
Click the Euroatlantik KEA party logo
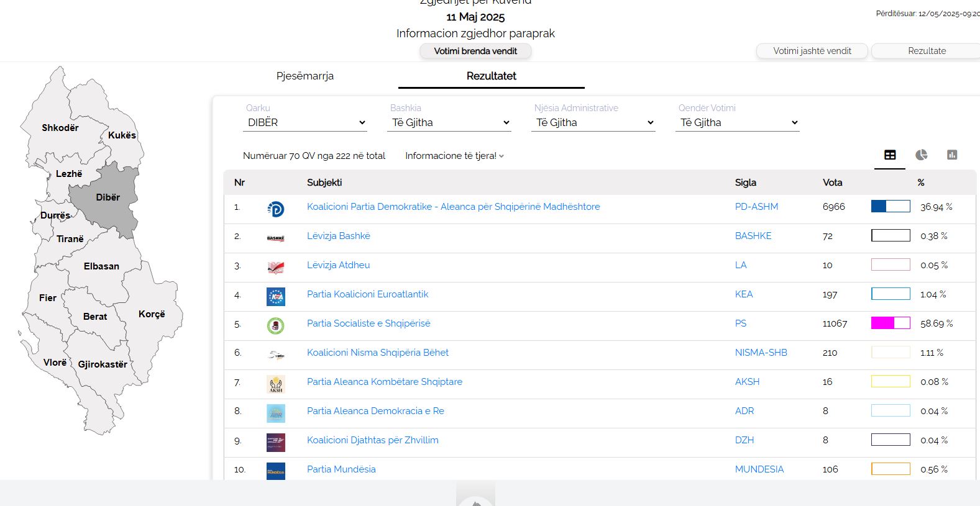pos(276,297)
